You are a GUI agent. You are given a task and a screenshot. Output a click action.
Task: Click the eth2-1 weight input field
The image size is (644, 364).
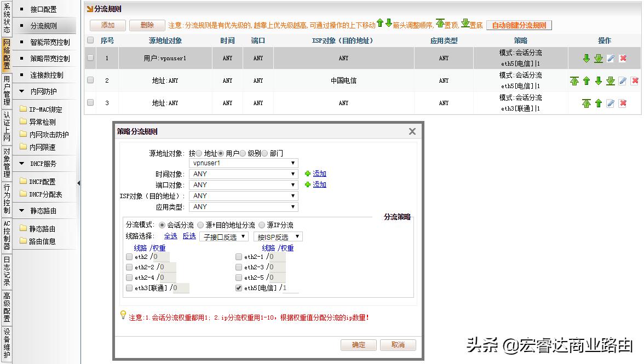click(277, 256)
